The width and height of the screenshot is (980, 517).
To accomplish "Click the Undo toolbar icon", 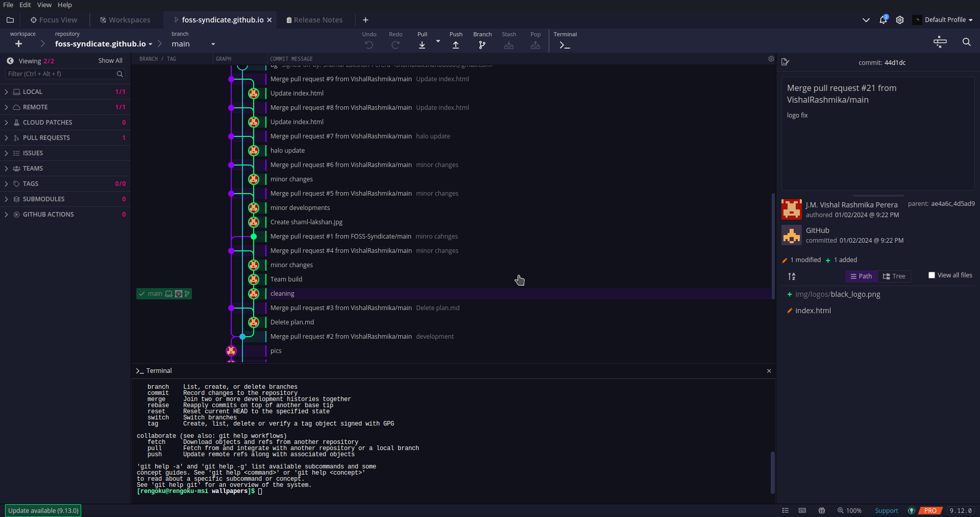I will 369,45.
